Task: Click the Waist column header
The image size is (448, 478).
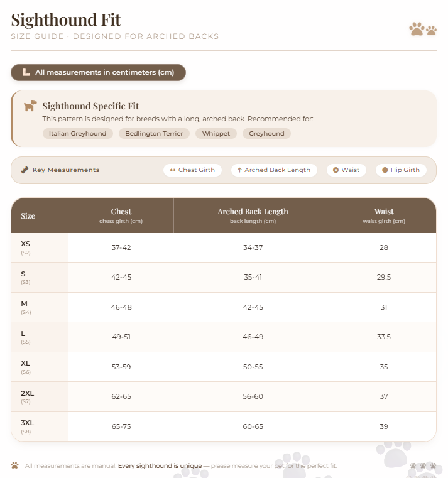Action: coord(384,215)
